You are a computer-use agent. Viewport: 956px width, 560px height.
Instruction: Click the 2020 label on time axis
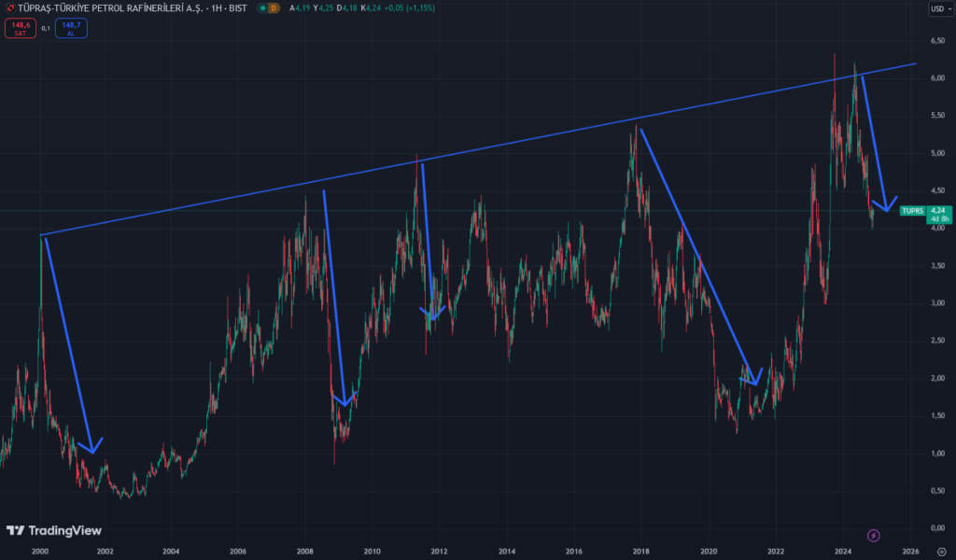click(710, 552)
